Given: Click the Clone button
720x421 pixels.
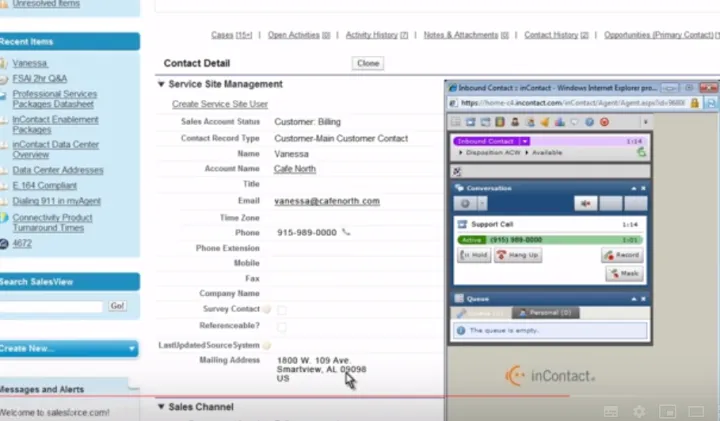Looking at the screenshot, I should pos(368,63).
